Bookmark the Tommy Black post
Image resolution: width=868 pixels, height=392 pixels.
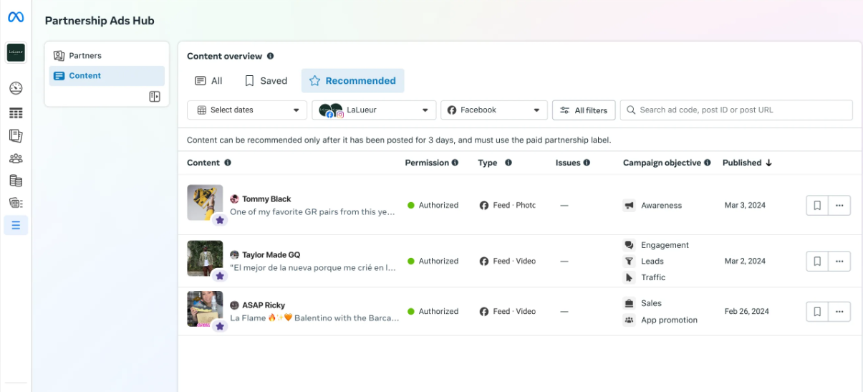pyautogui.click(x=817, y=206)
